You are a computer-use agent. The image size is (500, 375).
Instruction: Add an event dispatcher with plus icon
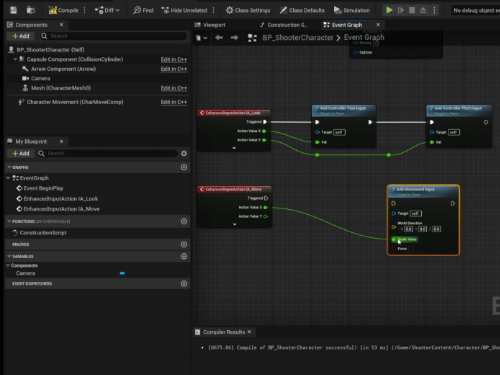pyautogui.click(x=184, y=284)
